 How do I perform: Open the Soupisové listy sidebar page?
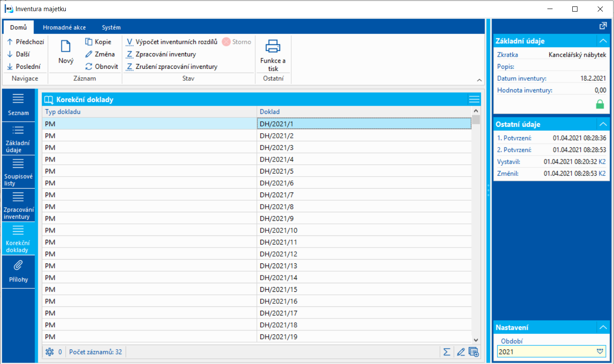(18, 172)
